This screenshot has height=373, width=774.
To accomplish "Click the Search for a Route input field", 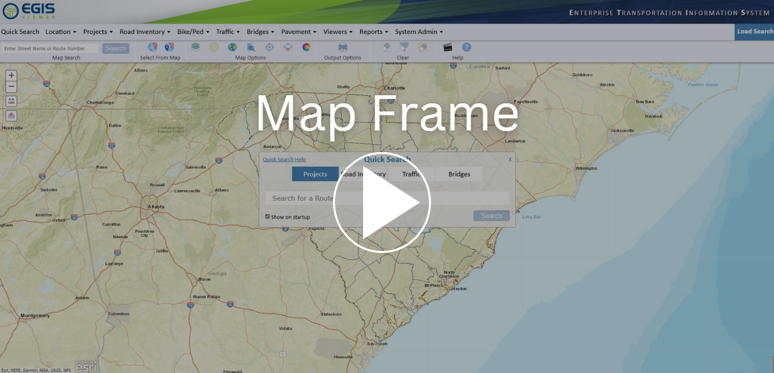I will pyautogui.click(x=387, y=198).
